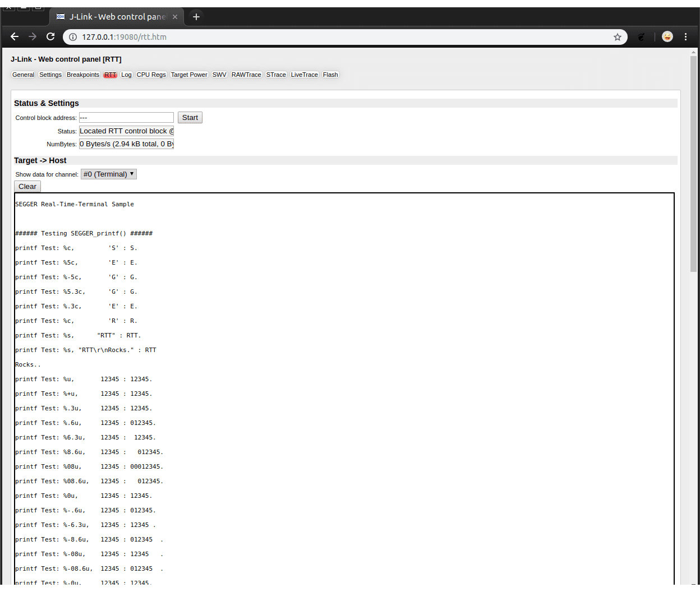Open the Chrome three-dot menu
The width and height of the screenshot is (700, 592).
tap(685, 37)
